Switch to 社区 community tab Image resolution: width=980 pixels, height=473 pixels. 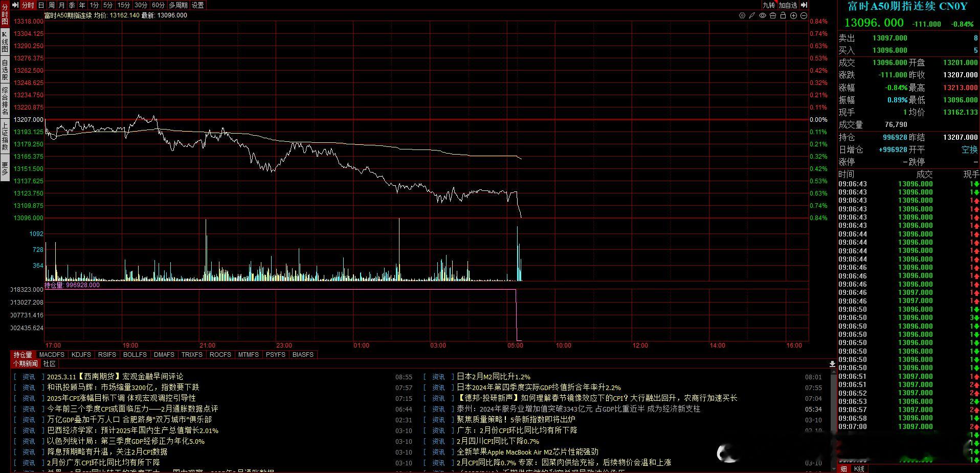(49, 364)
